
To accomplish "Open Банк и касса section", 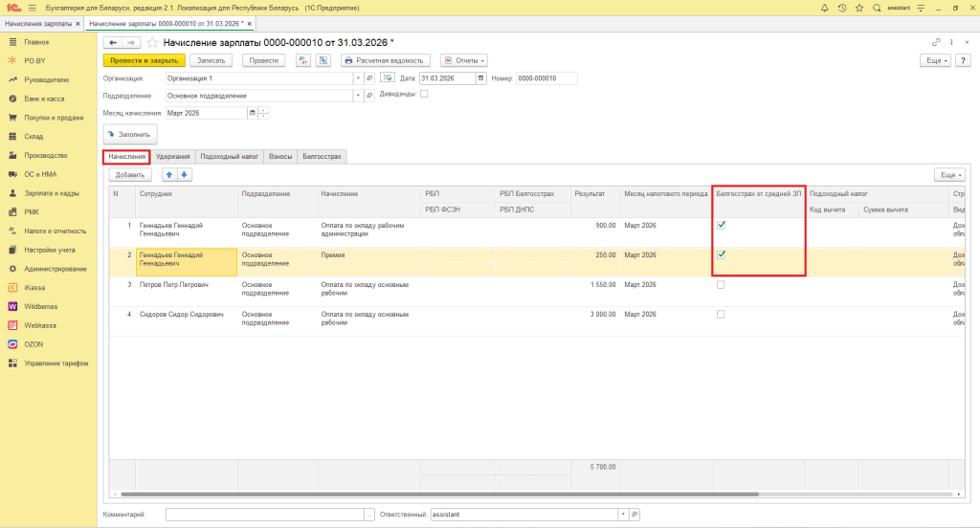I will point(44,99).
